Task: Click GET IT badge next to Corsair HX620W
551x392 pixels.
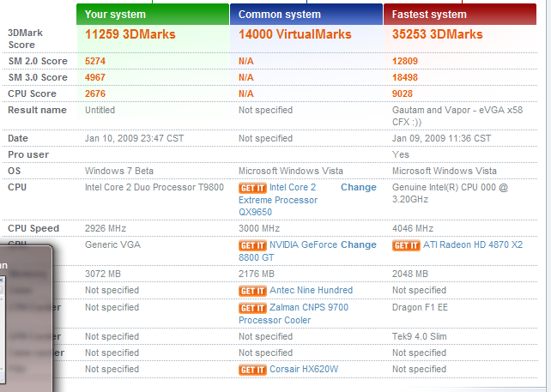Action: [252, 370]
